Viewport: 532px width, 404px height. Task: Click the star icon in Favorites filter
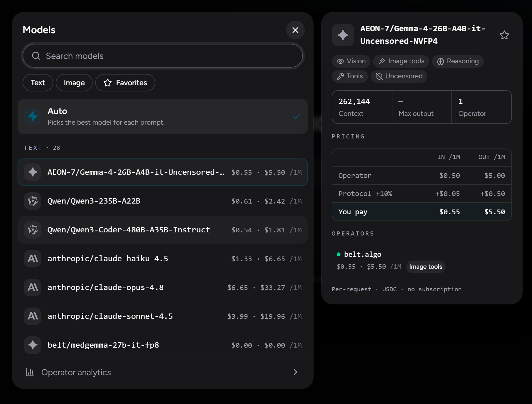[x=108, y=83]
